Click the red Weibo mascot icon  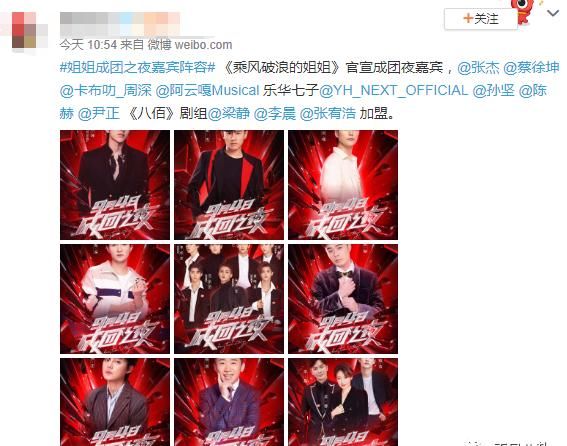pos(523,11)
